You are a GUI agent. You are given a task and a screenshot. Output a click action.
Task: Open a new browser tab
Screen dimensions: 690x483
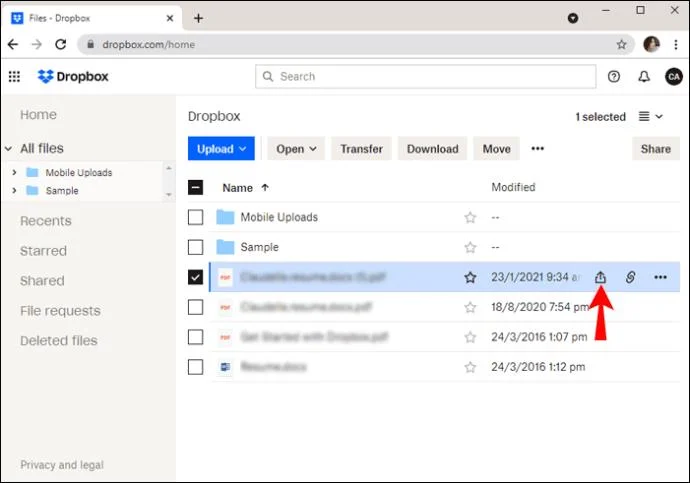(x=198, y=18)
